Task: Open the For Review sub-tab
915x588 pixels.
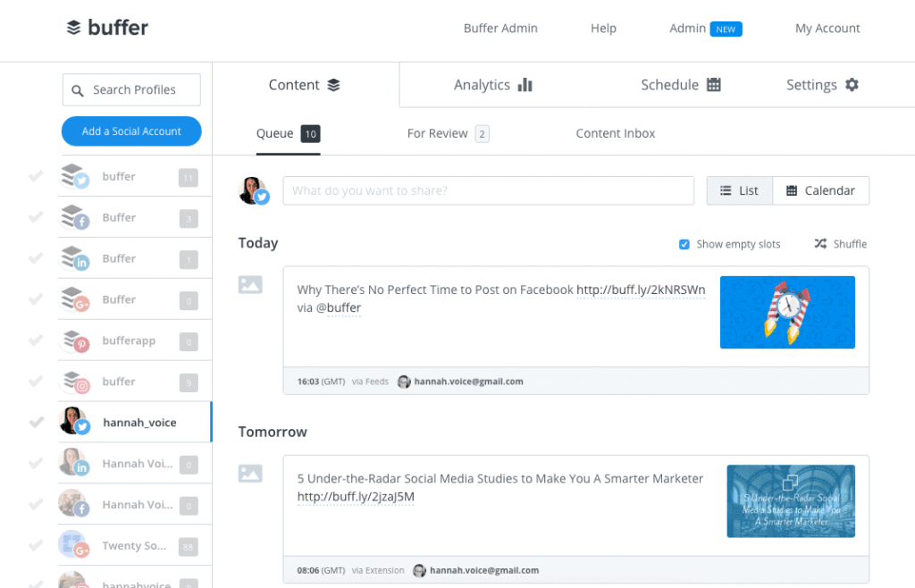Action: tap(449, 133)
